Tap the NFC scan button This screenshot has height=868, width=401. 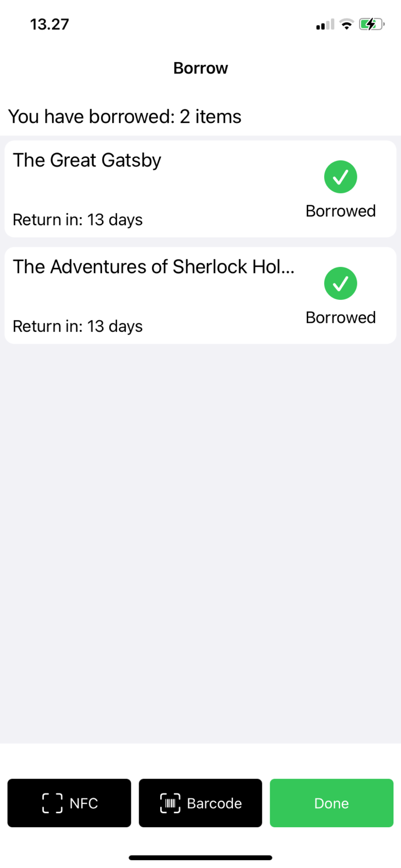(x=69, y=803)
